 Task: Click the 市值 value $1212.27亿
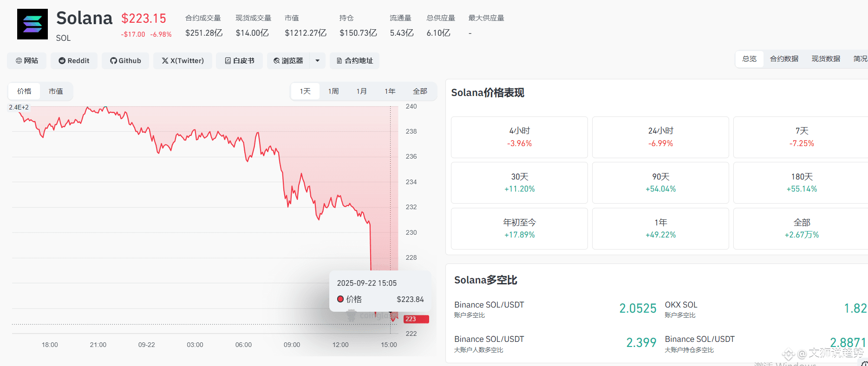(x=306, y=33)
